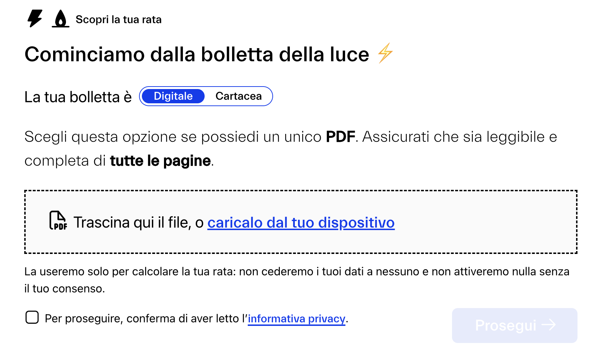Click the yellow lightning emoji beside heading
The width and height of the screenshot is (611, 364).
(x=385, y=53)
